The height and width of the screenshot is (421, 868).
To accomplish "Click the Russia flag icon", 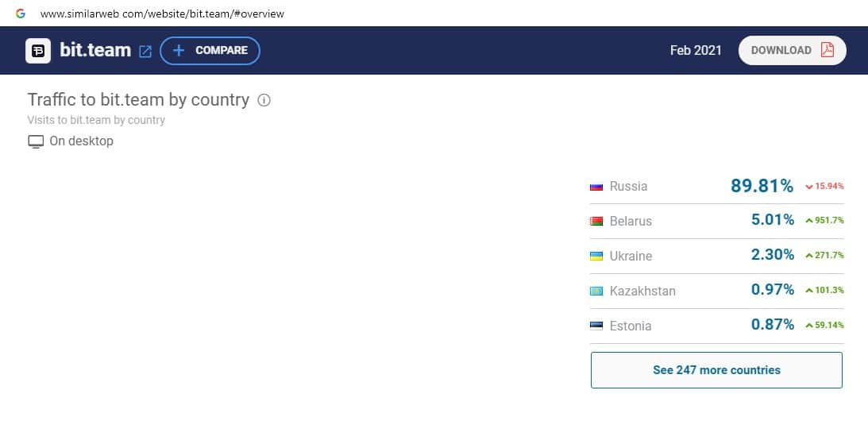I will point(596,187).
